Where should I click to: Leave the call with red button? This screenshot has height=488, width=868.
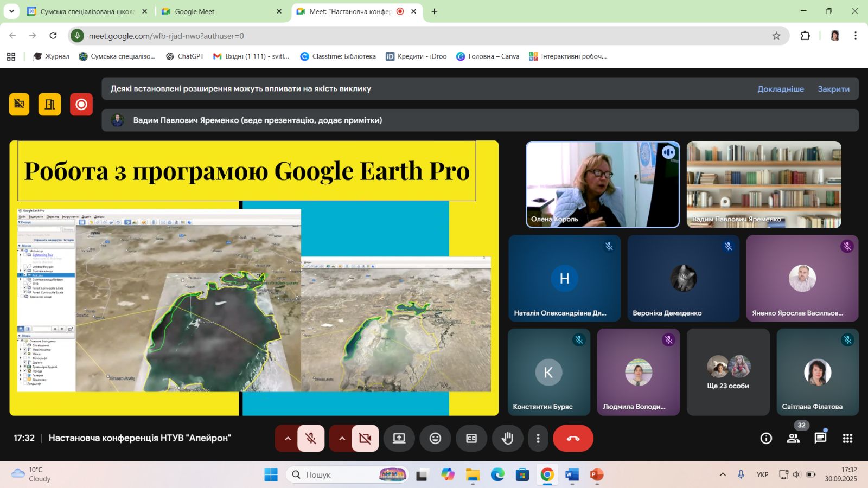click(x=573, y=438)
